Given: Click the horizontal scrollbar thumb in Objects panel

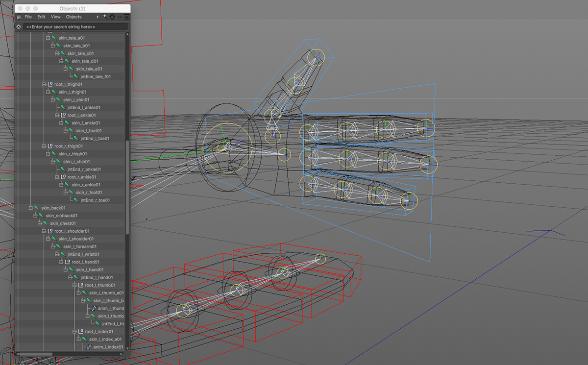Looking at the screenshot, I should coord(35,354).
